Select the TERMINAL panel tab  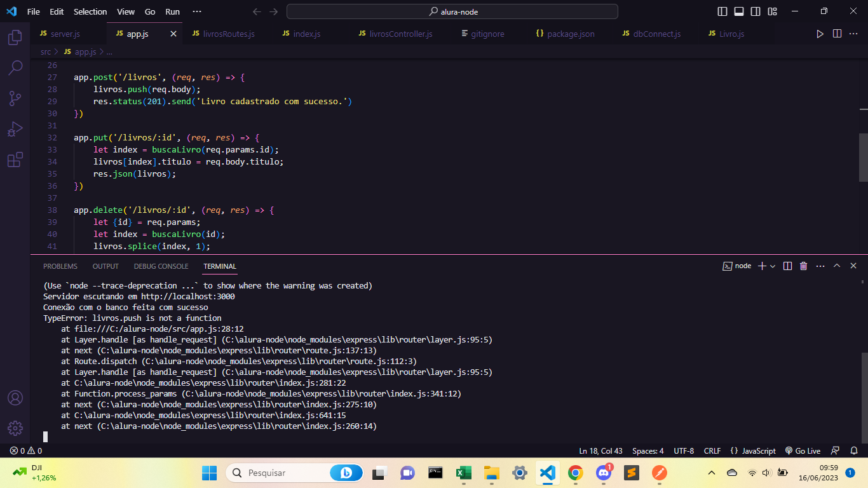coord(220,266)
